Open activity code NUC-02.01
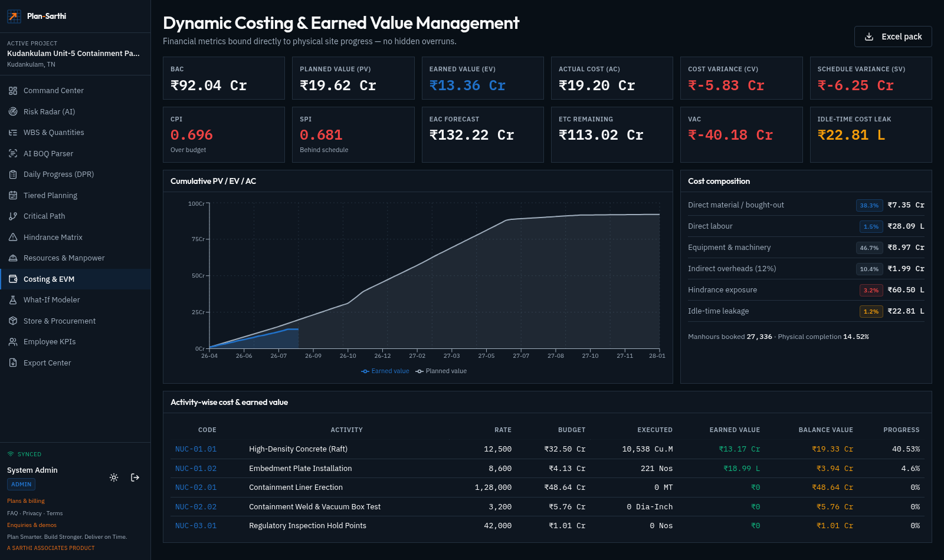Image resolution: width=944 pixels, height=560 pixels. coord(196,487)
